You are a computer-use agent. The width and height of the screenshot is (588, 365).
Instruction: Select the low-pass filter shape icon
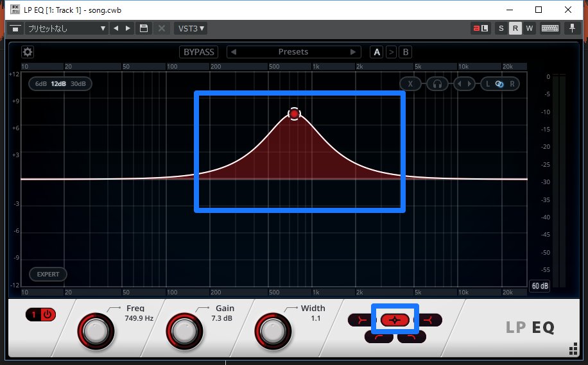tap(411, 337)
